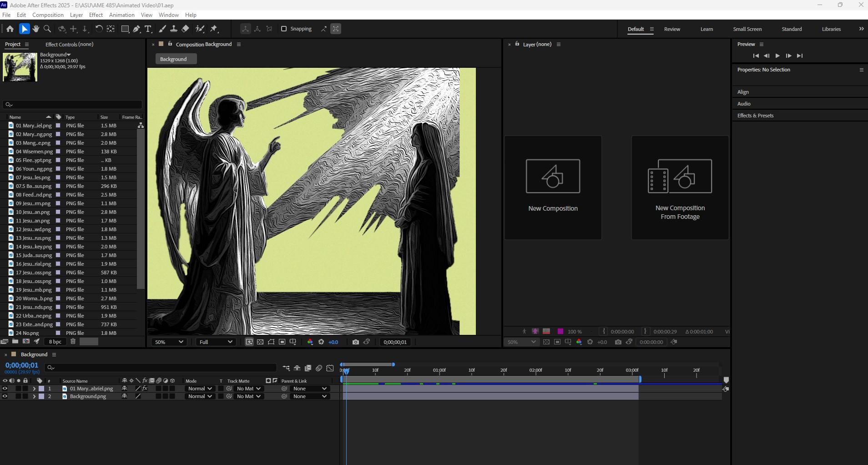Viewport: 868px width, 465px height.
Task: Hide the 01 Mary..abriel.png layer eye
Action: click(x=5, y=389)
